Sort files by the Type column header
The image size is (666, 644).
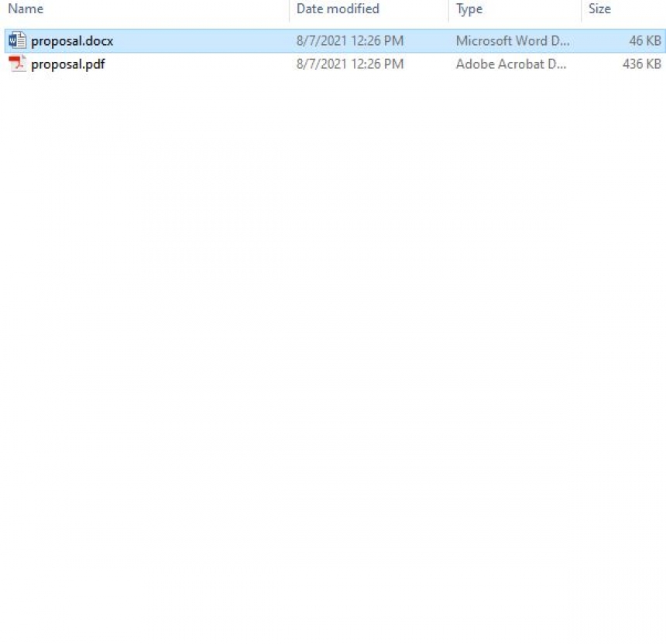coord(469,9)
